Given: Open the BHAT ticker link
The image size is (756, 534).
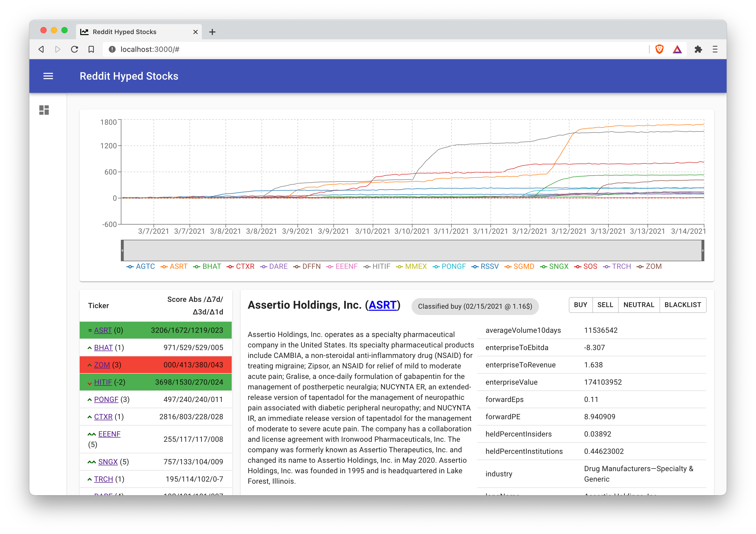Looking at the screenshot, I should [103, 348].
